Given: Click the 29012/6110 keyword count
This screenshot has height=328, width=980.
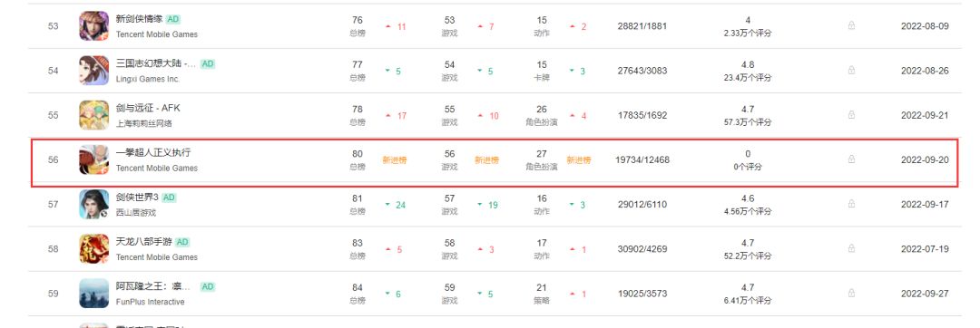Looking at the screenshot, I should 642,205.
